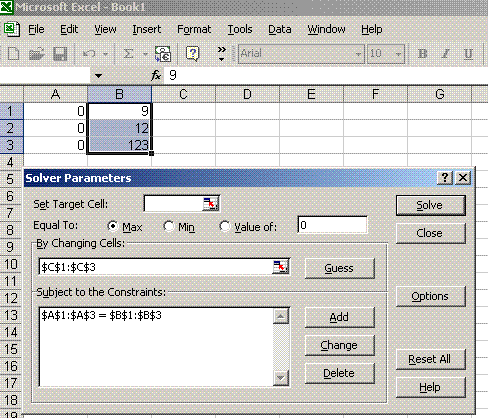Click the AutoSum sigma icon
The height and width of the screenshot is (418, 488).
point(128,54)
